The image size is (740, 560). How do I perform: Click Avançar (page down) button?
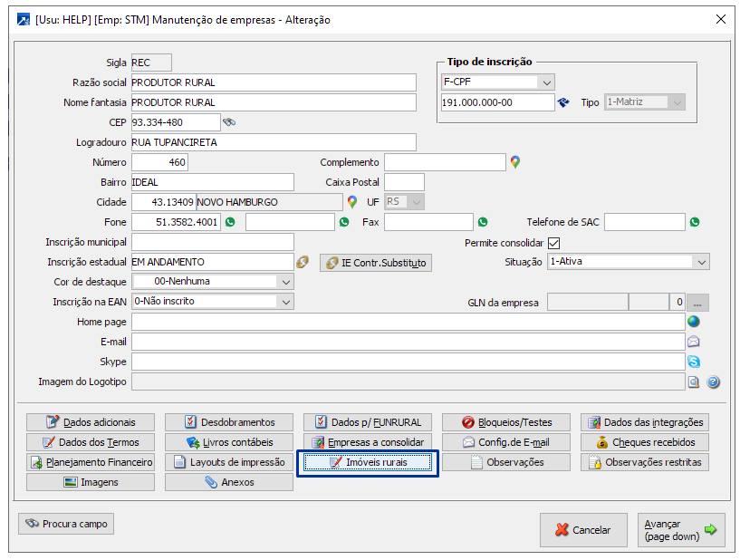pyautogui.click(x=681, y=530)
